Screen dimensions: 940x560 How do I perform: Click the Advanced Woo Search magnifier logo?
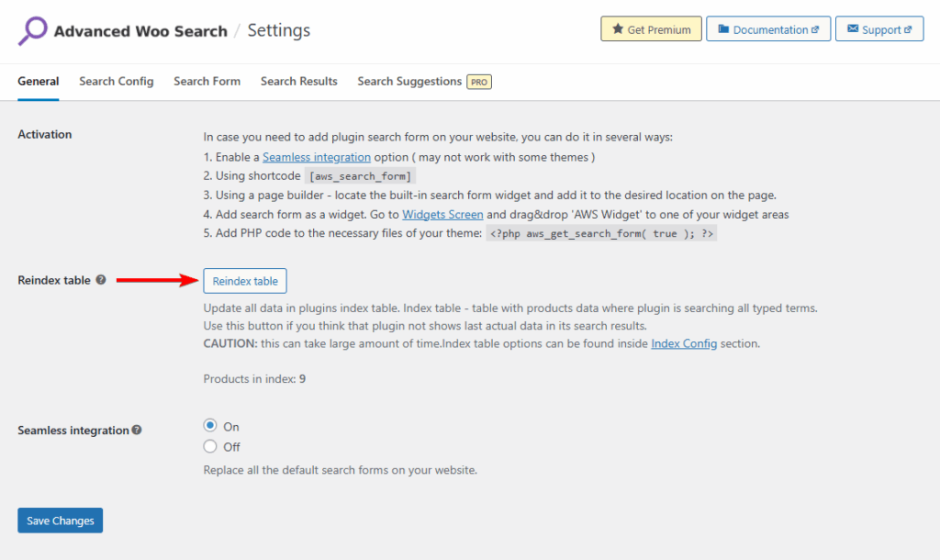(x=30, y=28)
